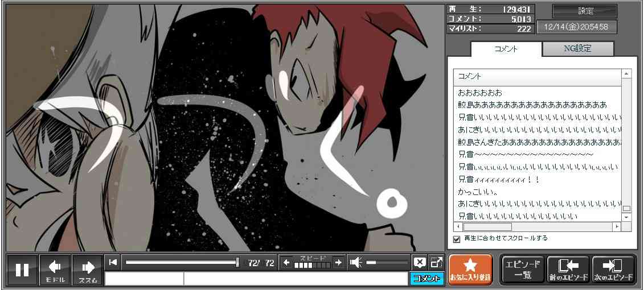The height and width of the screenshot is (290, 644).
Task: Click the comment text input field
Action: click(x=295, y=279)
